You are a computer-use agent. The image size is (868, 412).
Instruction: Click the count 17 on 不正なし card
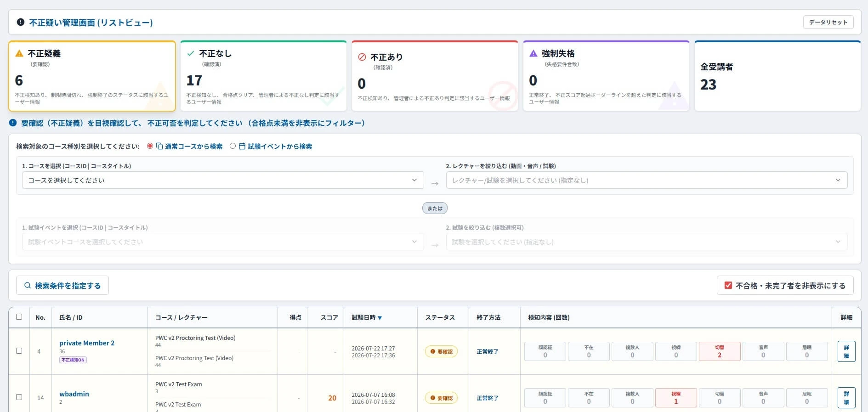pos(194,80)
